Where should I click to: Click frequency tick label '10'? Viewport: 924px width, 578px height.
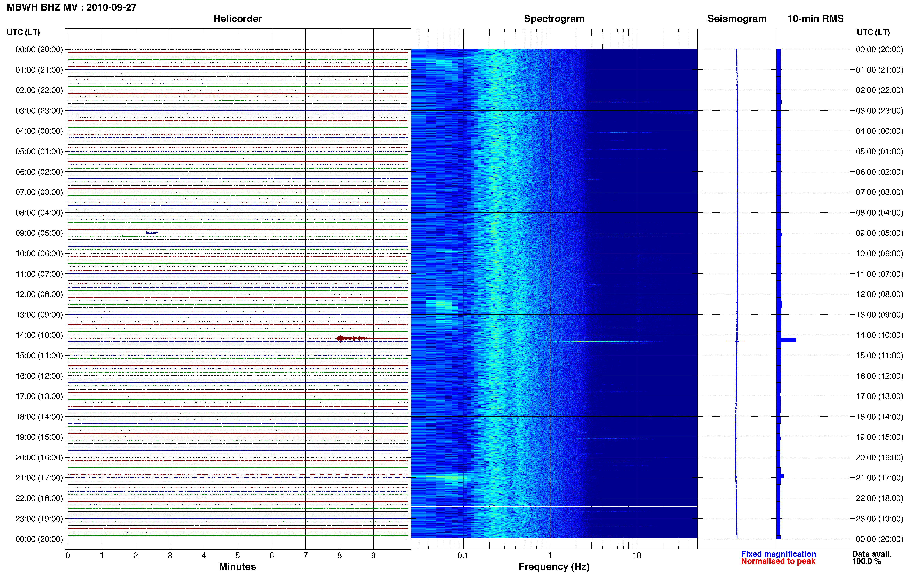coord(637,555)
